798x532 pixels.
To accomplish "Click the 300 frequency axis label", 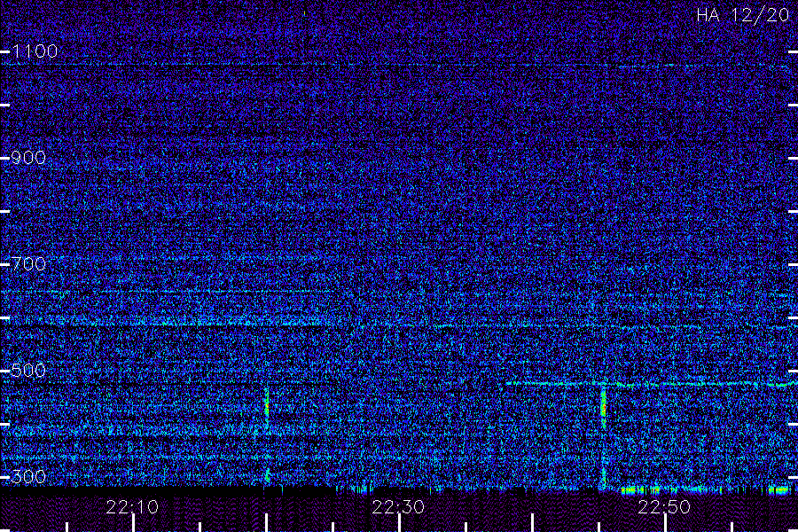I will 28,476.
